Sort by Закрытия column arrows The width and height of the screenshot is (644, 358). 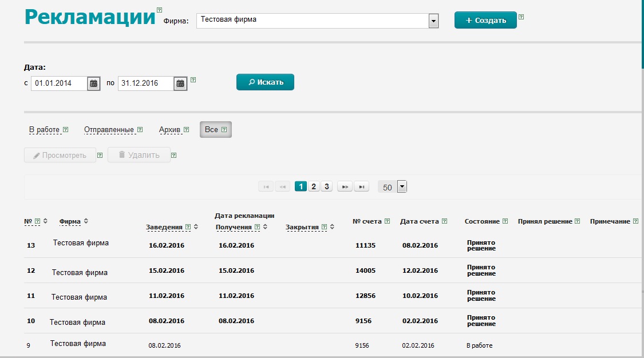coord(333,227)
